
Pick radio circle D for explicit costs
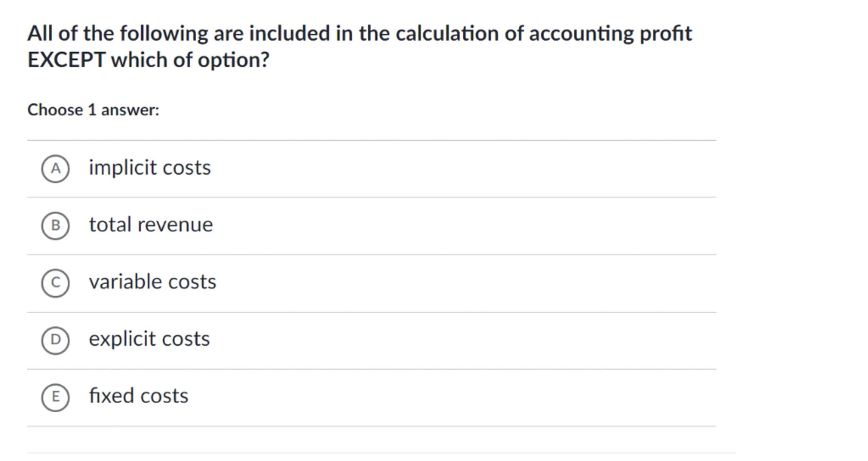[x=55, y=340]
